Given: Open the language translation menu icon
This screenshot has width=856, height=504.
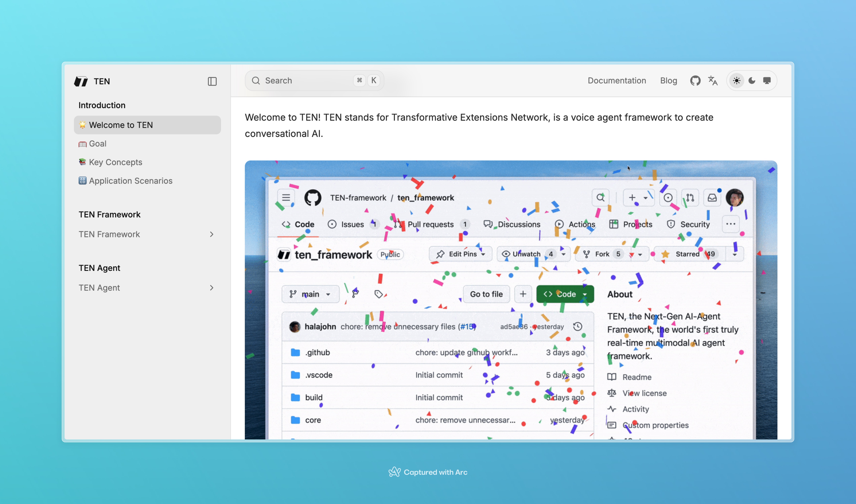Looking at the screenshot, I should [713, 81].
